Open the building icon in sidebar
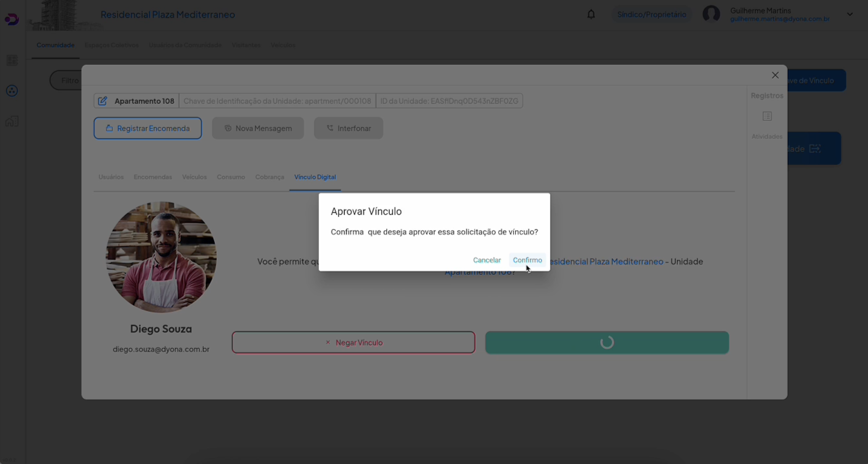Screen dimensions: 868x464 tap(12, 121)
